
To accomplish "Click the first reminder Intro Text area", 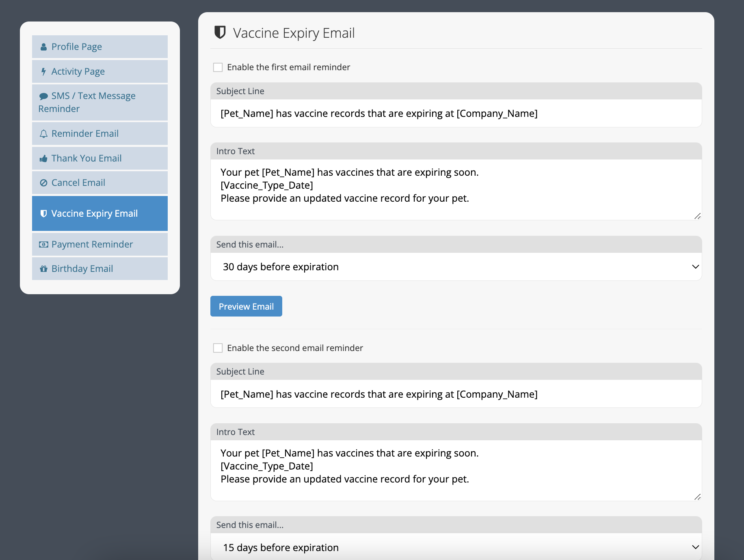I will click(x=456, y=190).
